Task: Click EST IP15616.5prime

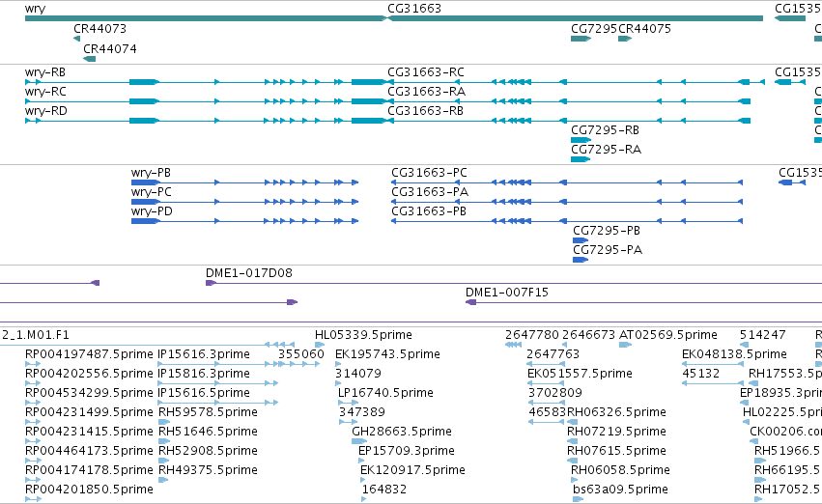Action: [x=204, y=393]
